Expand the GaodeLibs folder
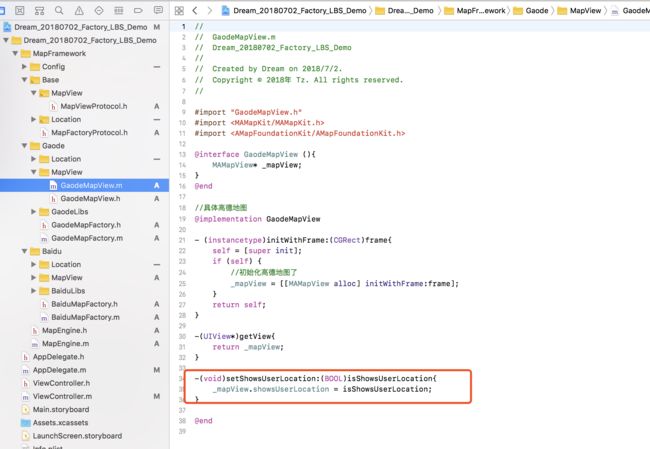 [34, 212]
